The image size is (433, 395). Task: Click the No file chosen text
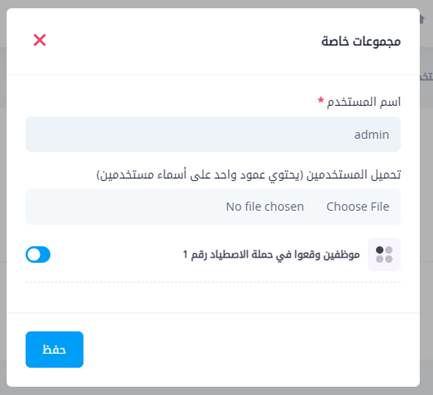[x=265, y=207]
